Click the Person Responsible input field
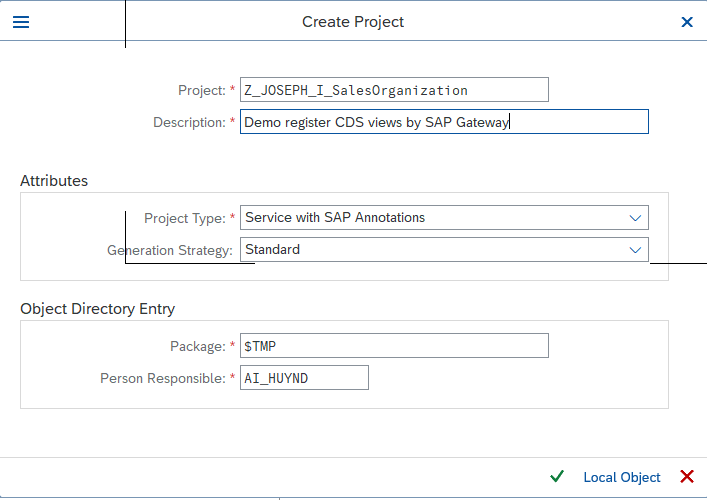Screen dimensions: 707x500 [x=304, y=378]
